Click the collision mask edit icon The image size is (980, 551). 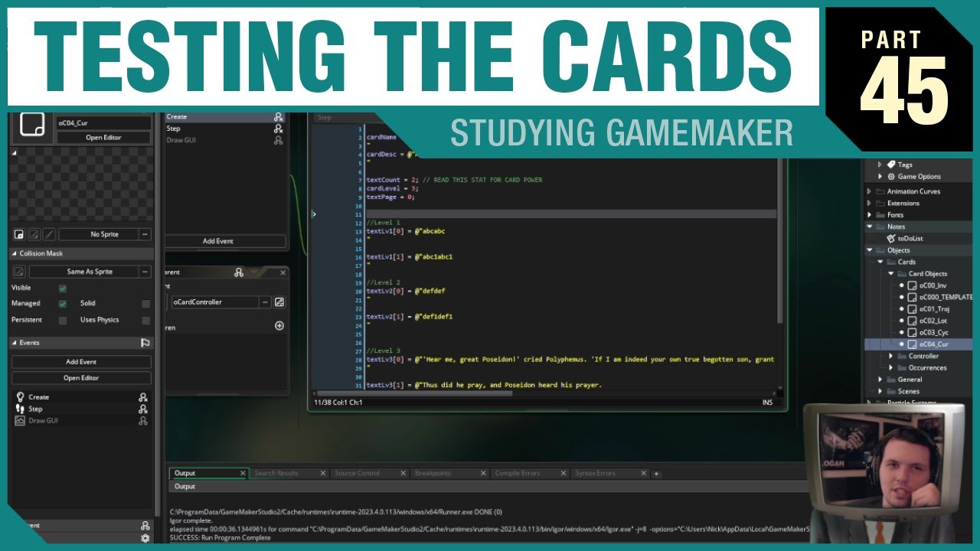pyautogui.click(x=19, y=272)
